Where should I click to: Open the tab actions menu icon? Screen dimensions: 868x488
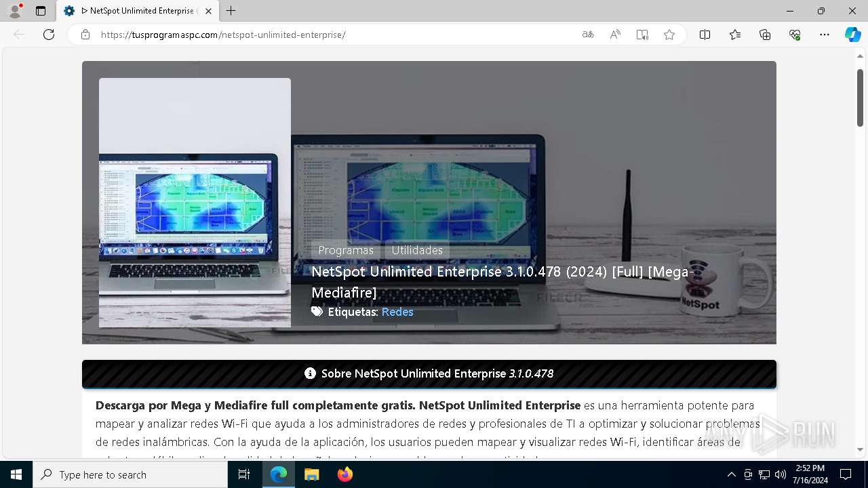pos(41,11)
